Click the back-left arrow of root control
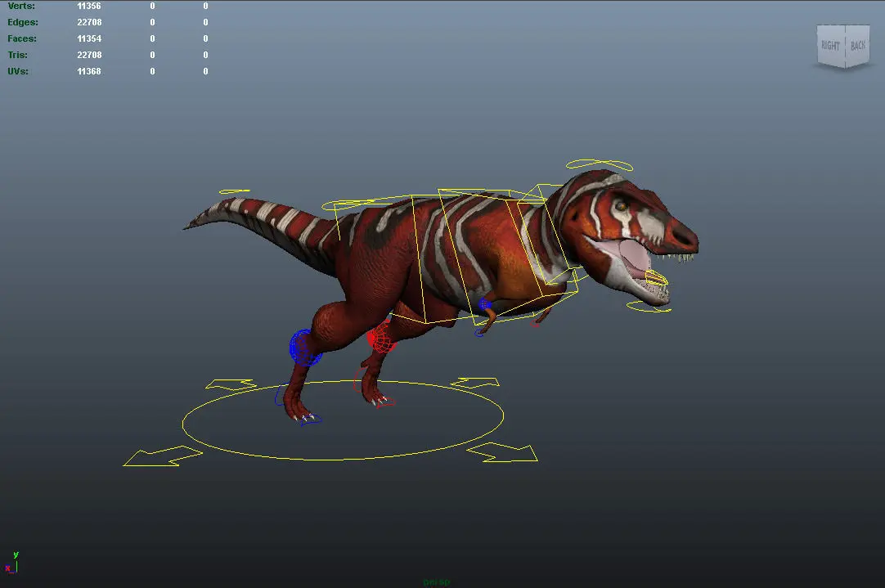The height and width of the screenshot is (588, 885). pos(231,385)
